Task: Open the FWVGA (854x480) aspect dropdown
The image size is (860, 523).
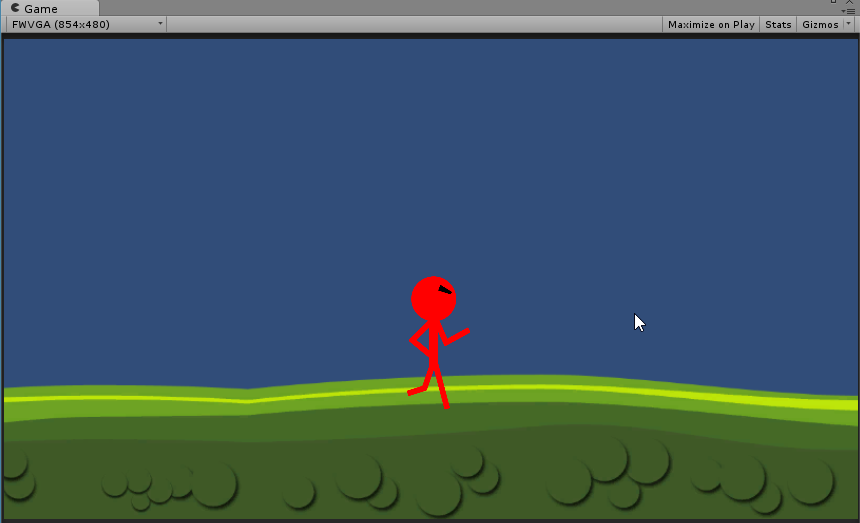Action: pyautogui.click(x=87, y=24)
